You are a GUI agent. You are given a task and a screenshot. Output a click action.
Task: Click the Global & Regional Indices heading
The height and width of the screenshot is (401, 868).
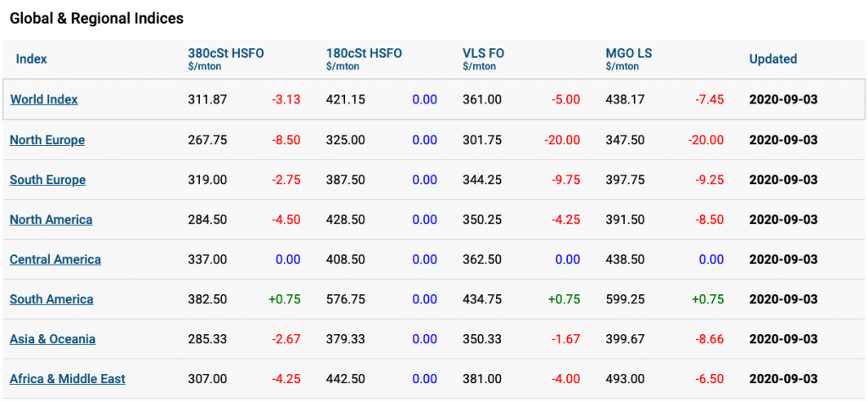tap(97, 19)
